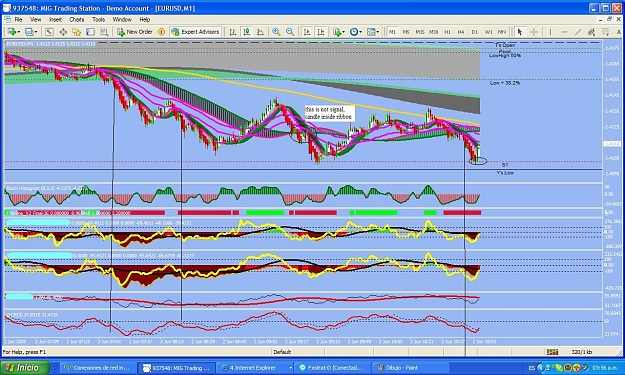The image size is (625, 375).
Task: Open the Templates icon
Action: coord(371,32)
